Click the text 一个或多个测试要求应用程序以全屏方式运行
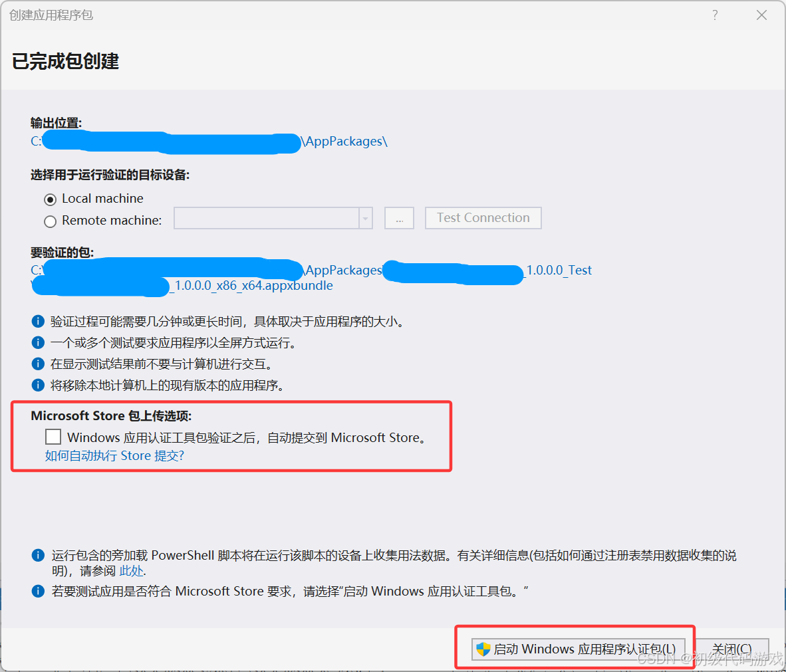The height and width of the screenshot is (672, 786). (174, 343)
